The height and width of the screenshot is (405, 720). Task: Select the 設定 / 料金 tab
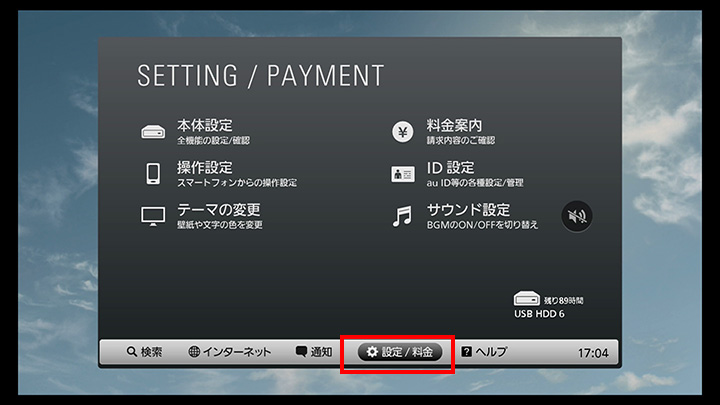(400, 352)
